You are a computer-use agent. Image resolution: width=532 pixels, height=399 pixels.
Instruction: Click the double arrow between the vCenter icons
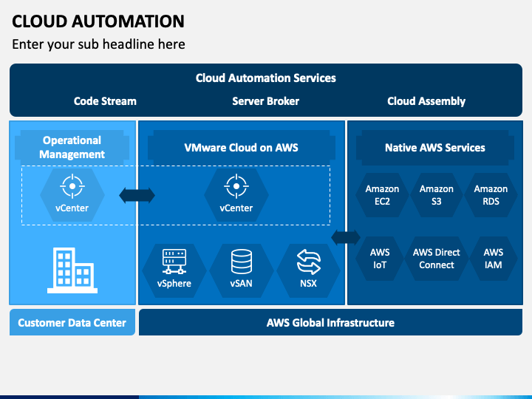[x=137, y=195]
